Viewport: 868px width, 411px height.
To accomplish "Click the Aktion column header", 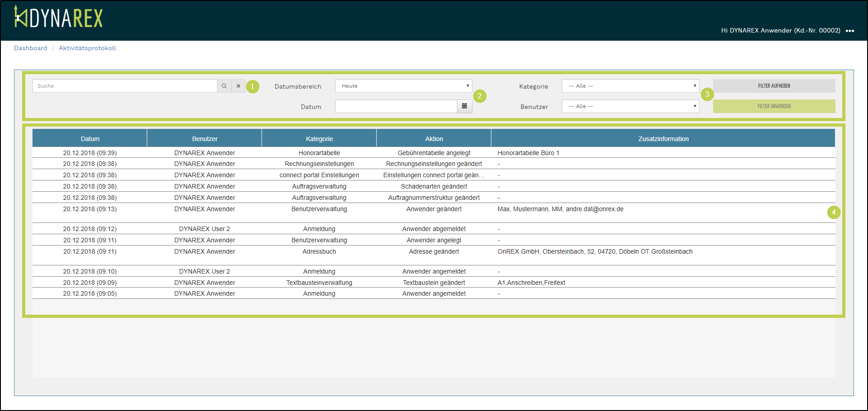I will 434,139.
